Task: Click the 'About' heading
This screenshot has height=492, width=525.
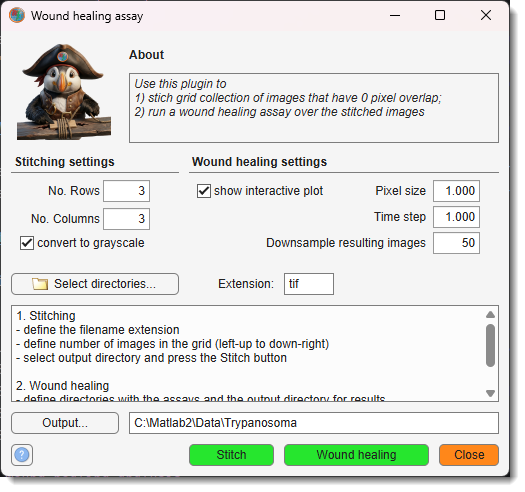Action: [x=146, y=55]
